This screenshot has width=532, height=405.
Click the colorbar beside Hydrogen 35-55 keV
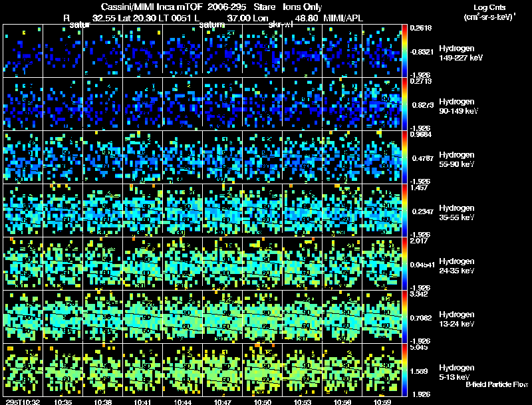click(404, 210)
